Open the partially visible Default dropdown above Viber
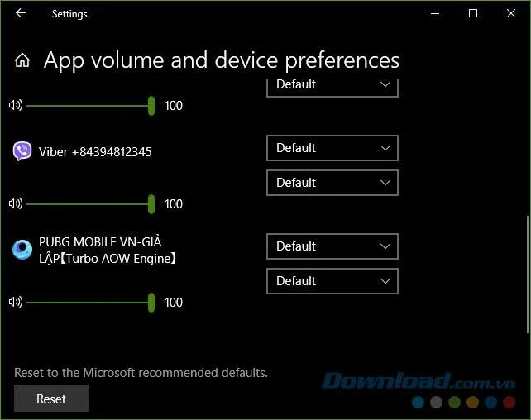The image size is (531, 420). [x=332, y=88]
